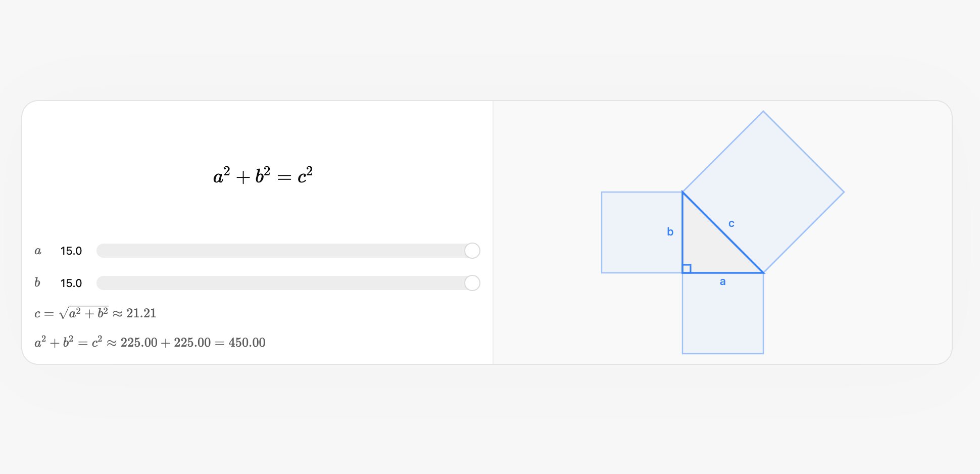The image size is (980, 474).
Task: Click the square-root formula for c
Action: tap(83, 313)
